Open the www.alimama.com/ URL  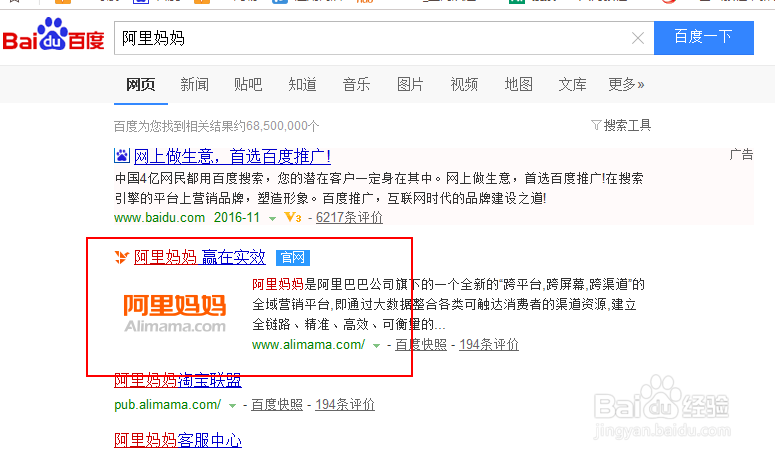point(308,344)
